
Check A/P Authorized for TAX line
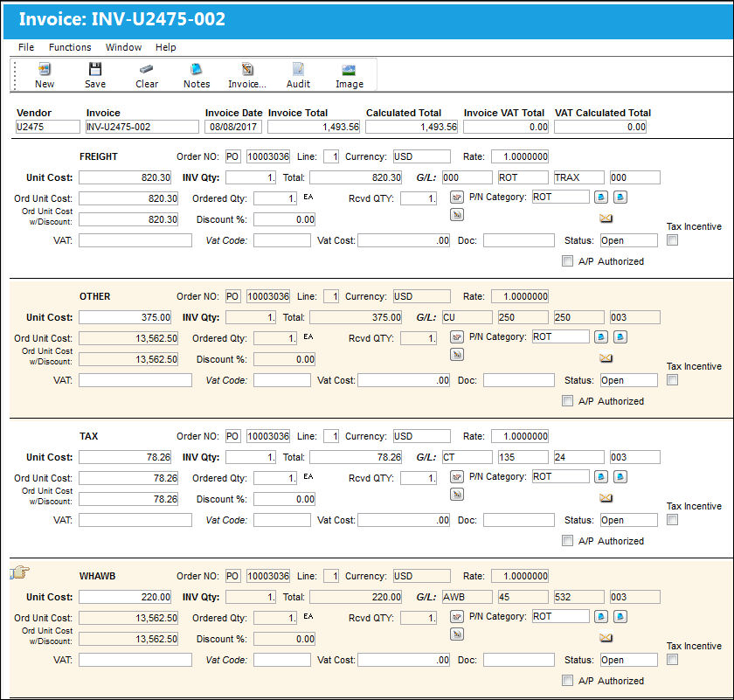[567, 541]
